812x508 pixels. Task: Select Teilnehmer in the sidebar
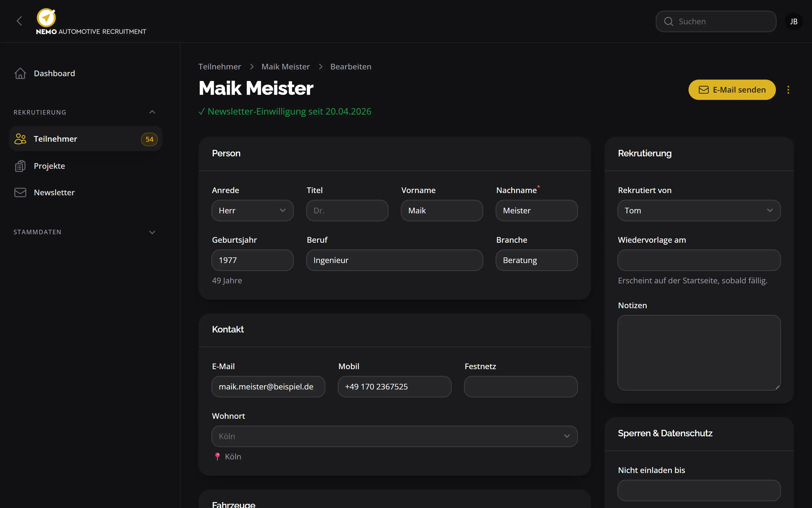pos(85,139)
